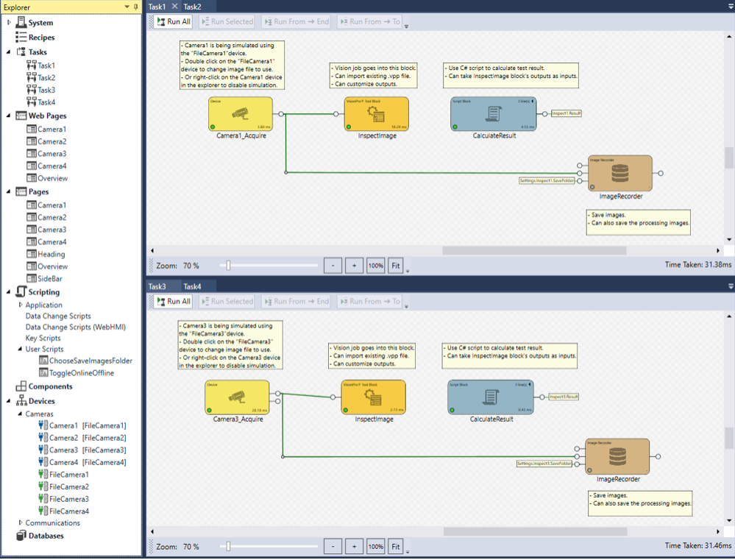Open the Explorer panel dropdown arrow
This screenshot has width=735, height=560.
pyautogui.click(x=127, y=7)
